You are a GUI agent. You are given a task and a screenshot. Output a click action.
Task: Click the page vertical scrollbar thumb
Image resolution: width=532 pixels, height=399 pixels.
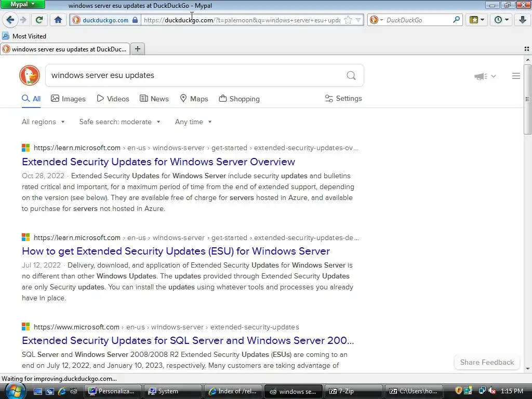(x=527, y=99)
